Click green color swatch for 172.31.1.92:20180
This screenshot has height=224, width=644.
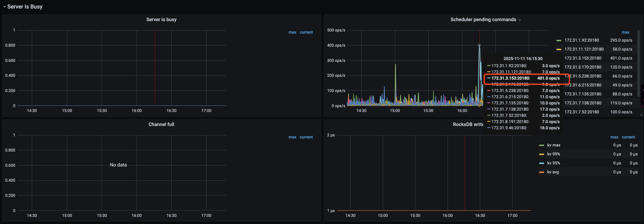pos(559,40)
